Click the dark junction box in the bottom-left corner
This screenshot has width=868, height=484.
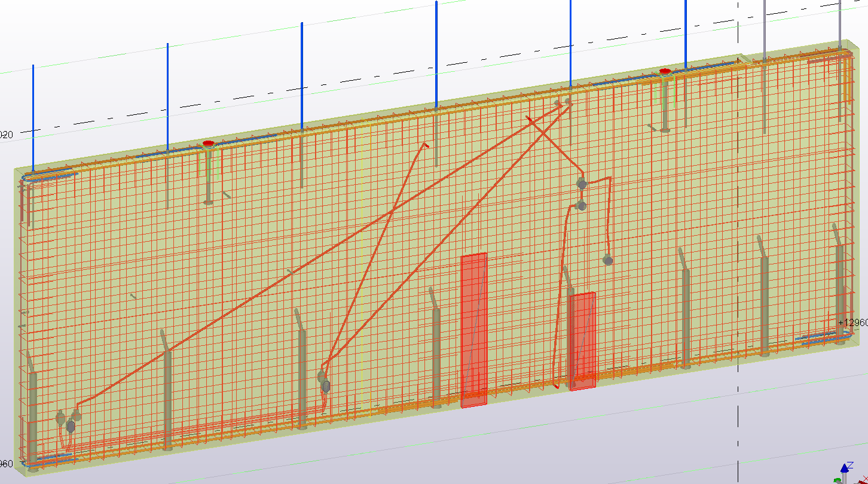click(x=71, y=426)
